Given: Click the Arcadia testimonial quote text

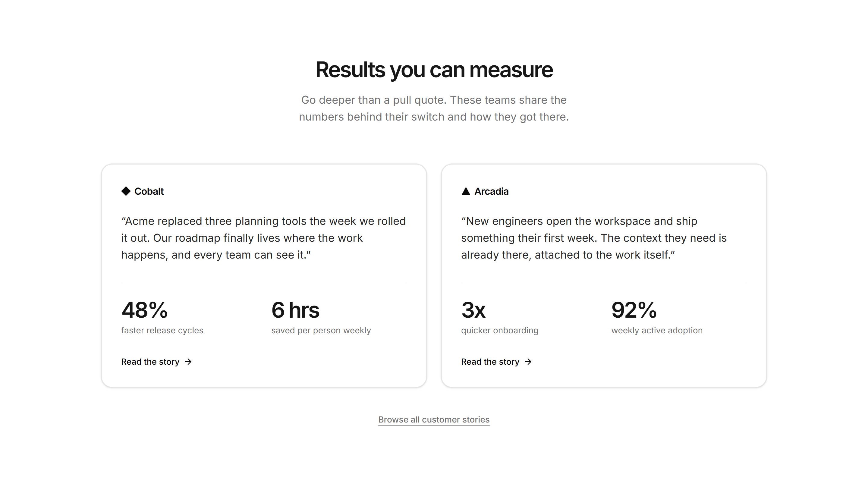Looking at the screenshot, I should [x=594, y=238].
